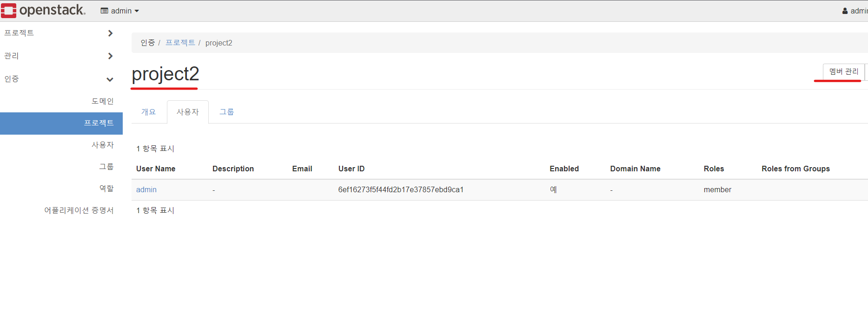868x325 pixels.
Task: Click the Roles column header
Action: click(713, 169)
